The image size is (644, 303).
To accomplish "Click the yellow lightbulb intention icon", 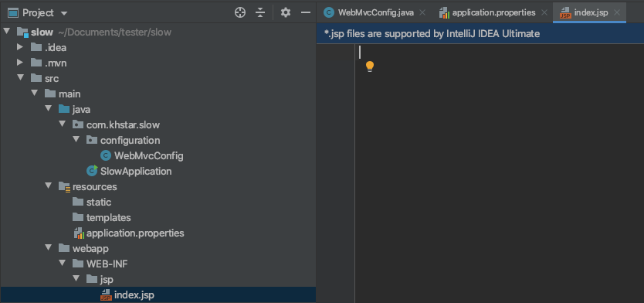I will (370, 66).
